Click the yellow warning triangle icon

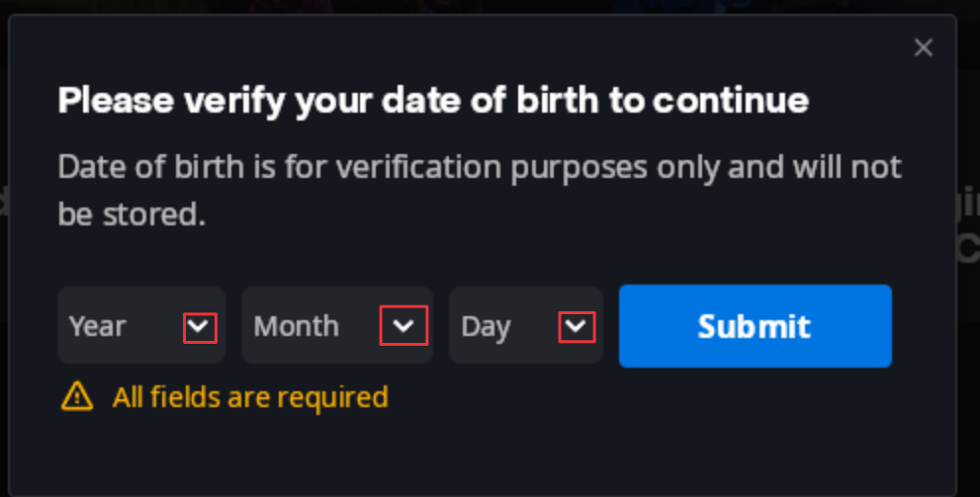(77, 396)
